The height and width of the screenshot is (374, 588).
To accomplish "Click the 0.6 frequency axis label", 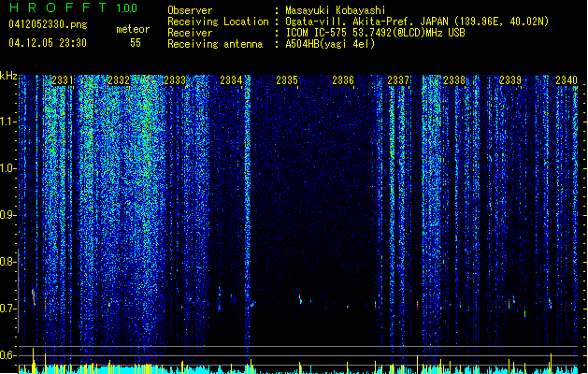I will point(7,355).
